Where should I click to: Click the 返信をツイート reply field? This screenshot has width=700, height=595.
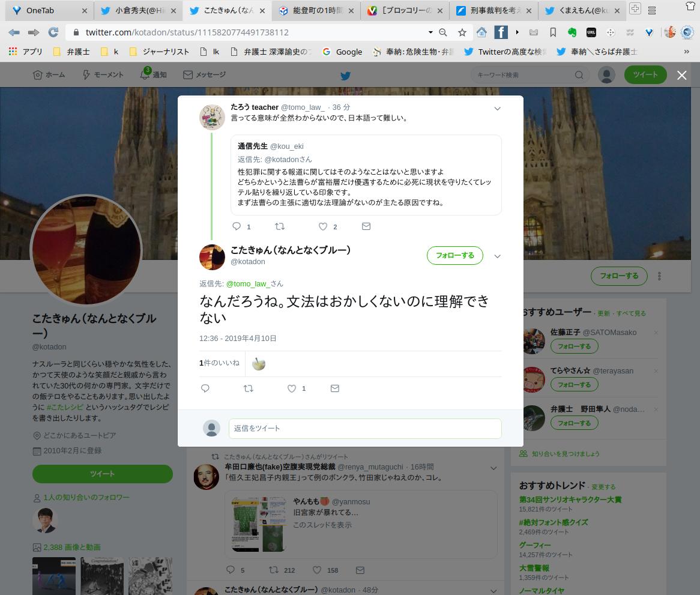click(x=365, y=429)
